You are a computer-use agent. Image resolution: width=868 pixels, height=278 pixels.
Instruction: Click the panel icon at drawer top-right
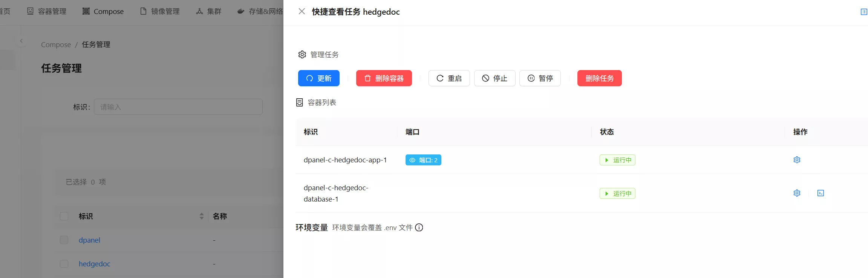click(x=863, y=12)
